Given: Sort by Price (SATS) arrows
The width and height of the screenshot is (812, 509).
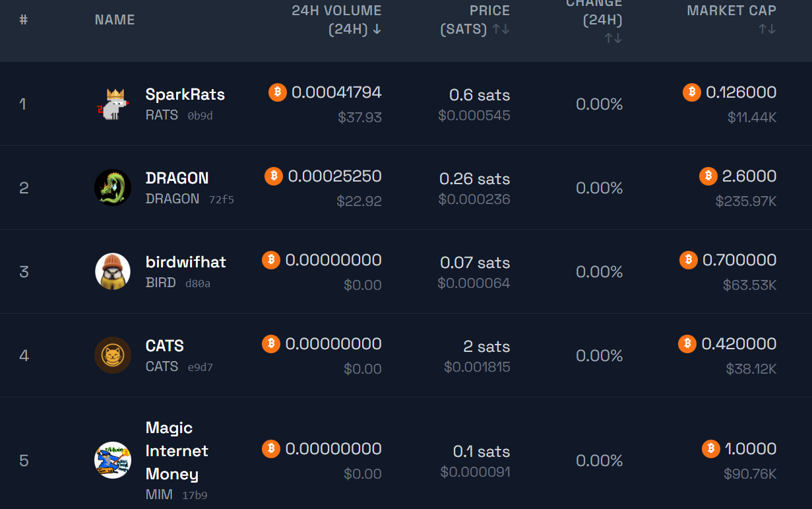Looking at the screenshot, I should point(501,29).
